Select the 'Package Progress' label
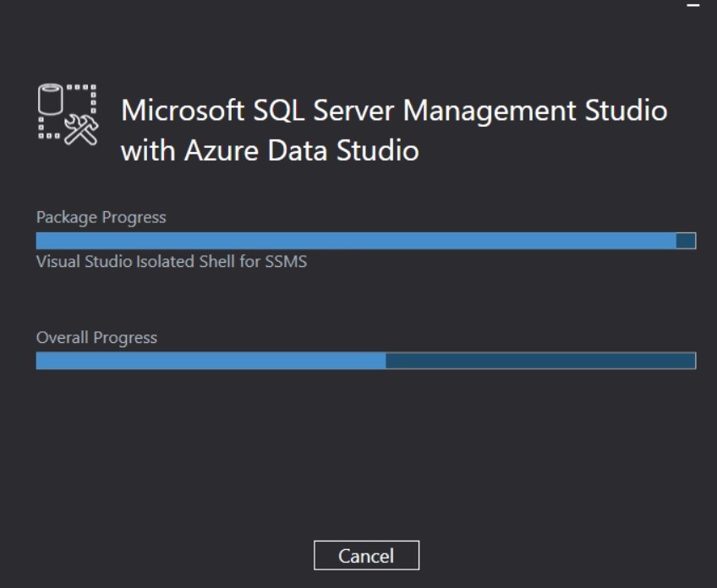 [101, 217]
